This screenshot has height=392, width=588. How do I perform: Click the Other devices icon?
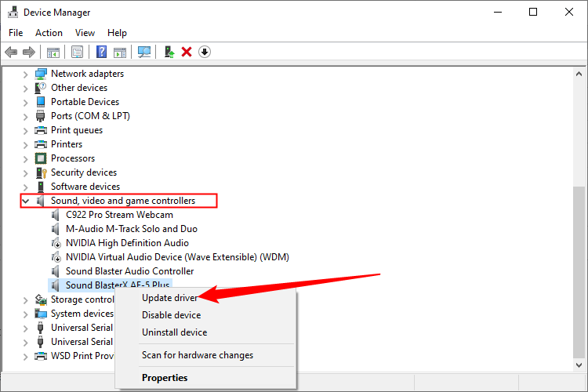(41, 88)
